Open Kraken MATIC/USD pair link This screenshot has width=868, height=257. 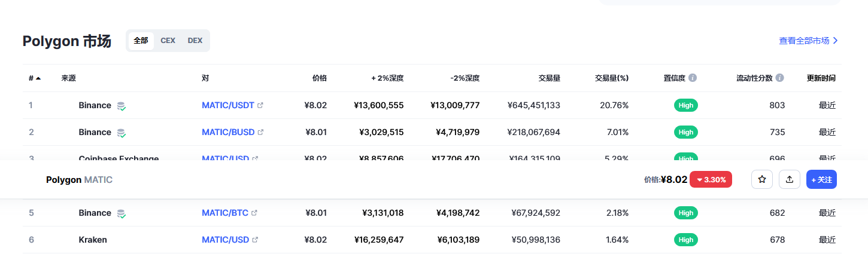coord(225,240)
